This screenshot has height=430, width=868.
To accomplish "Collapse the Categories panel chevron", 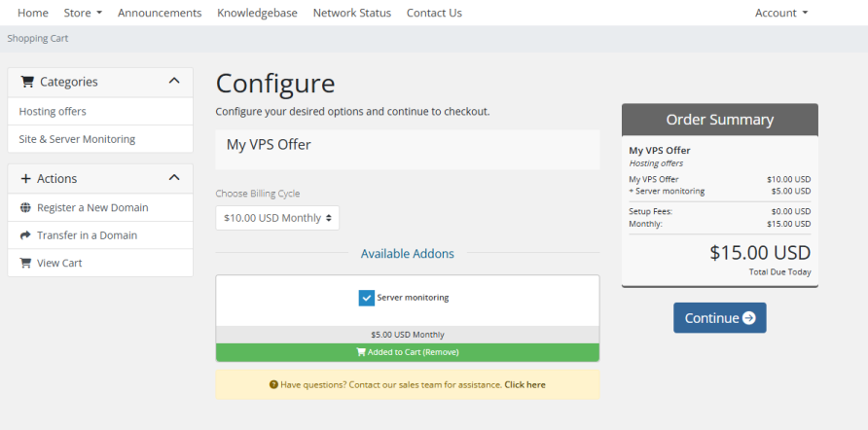I will [x=174, y=81].
